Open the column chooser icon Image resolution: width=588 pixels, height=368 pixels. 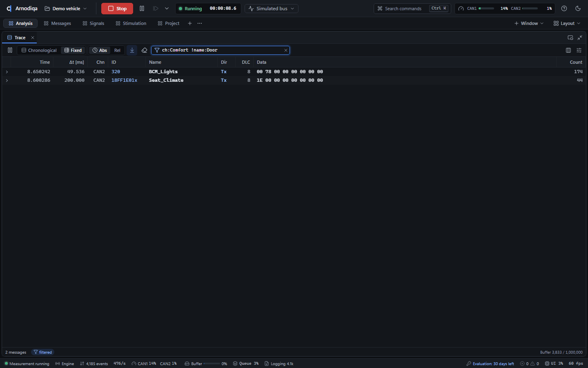pos(568,50)
